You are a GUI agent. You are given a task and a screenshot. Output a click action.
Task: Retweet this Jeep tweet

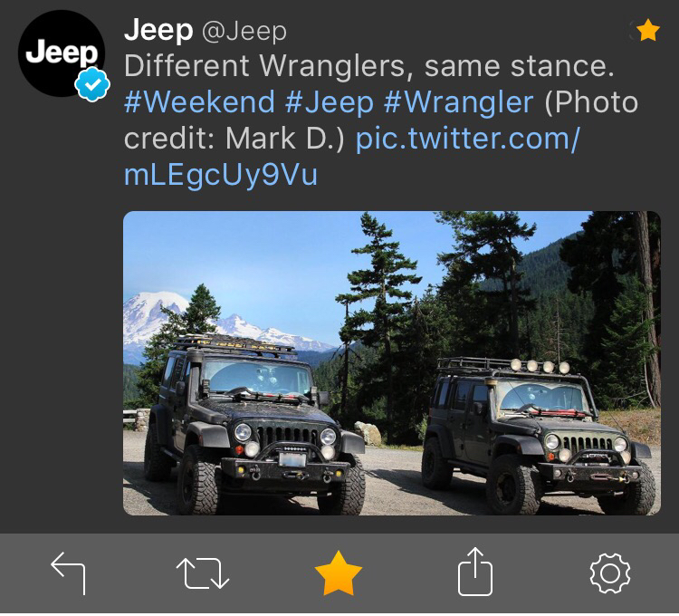[x=203, y=573]
